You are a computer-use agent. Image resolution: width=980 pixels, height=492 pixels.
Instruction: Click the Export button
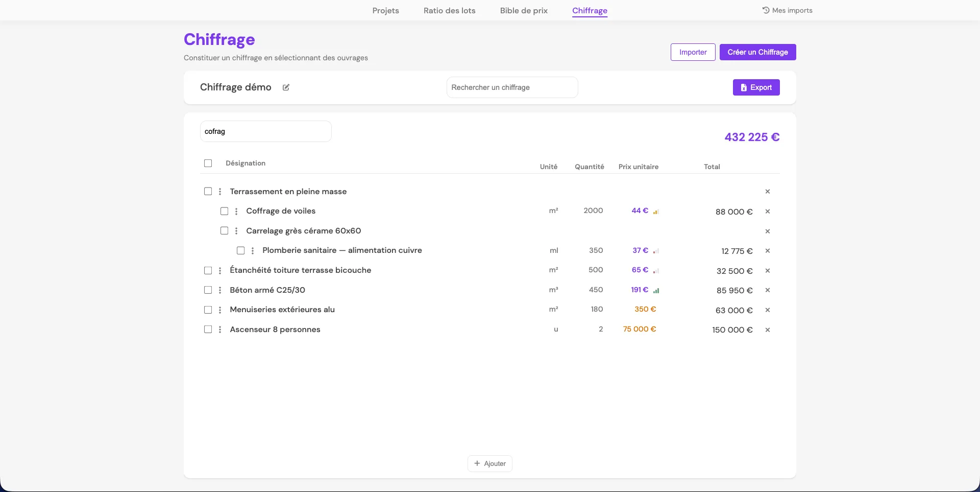tap(756, 87)
